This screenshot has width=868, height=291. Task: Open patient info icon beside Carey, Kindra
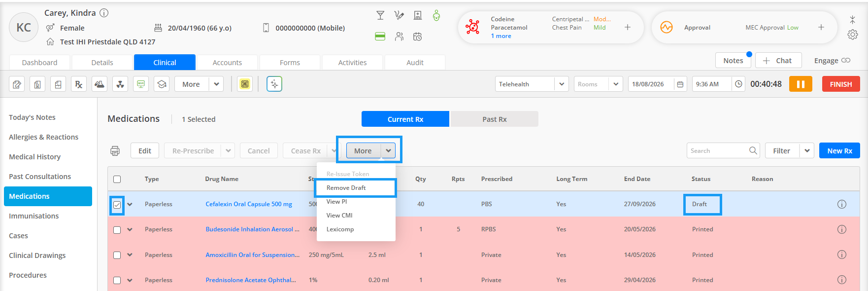[104, 13]
